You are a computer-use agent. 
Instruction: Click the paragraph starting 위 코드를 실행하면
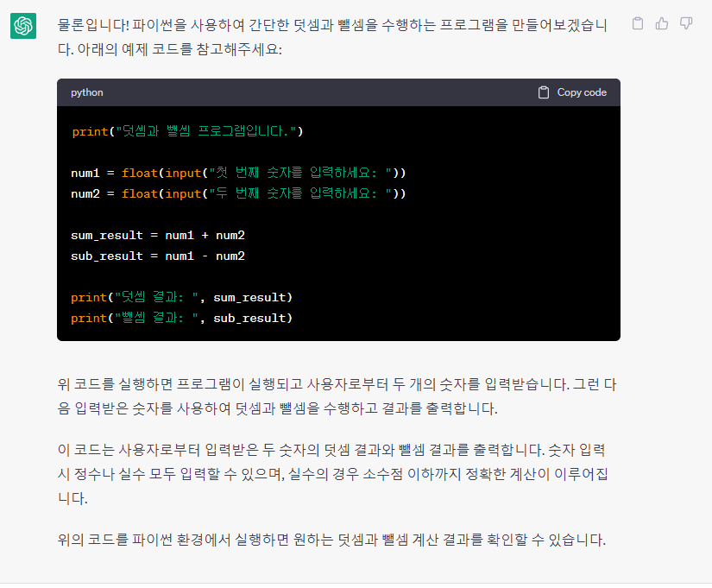(x=337, y=396)
